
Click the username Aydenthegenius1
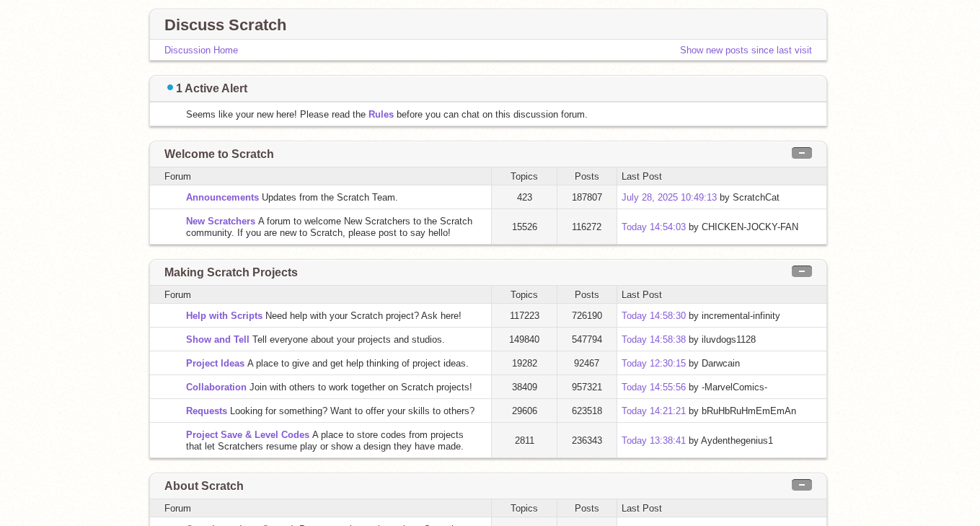click(x=737, y=440)
